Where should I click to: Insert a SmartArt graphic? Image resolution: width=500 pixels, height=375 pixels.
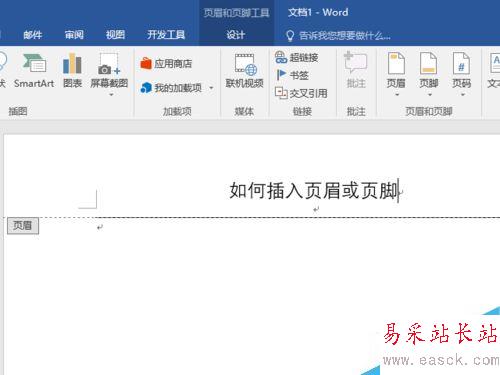[x=34, y=71]
